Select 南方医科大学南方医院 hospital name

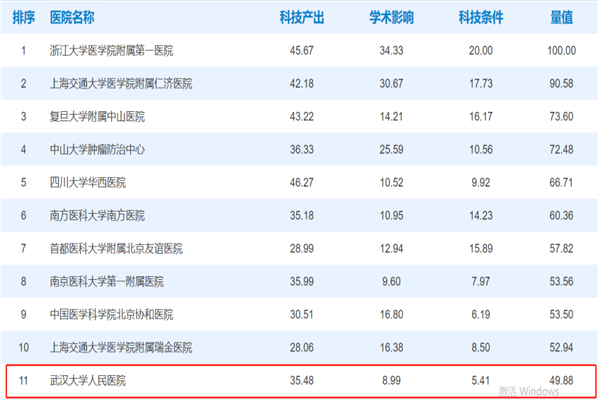tap(97, 216)
